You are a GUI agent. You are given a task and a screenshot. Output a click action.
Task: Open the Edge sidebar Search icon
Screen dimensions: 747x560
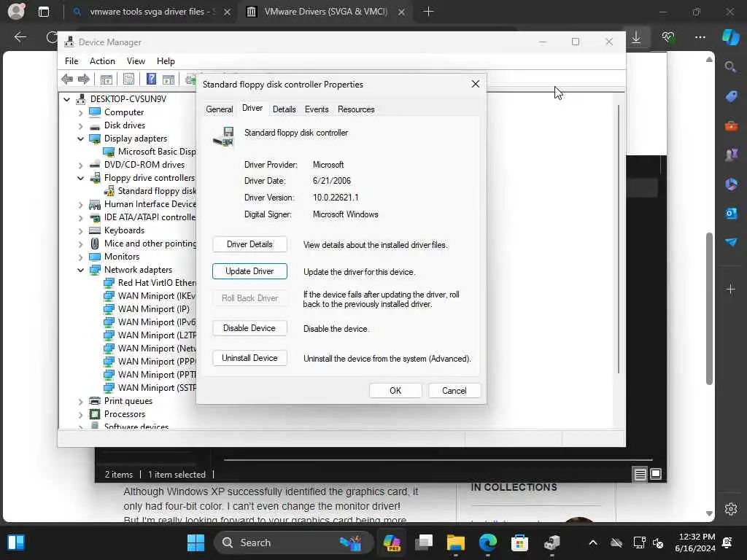pyautogui.click(x=731, y=66)
